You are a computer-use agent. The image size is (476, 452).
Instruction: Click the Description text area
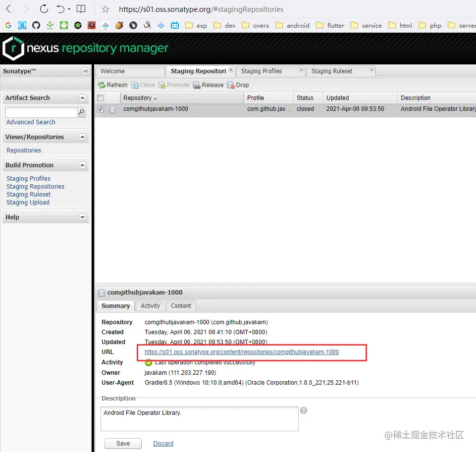pyautogui.click(x=200, y=419)
